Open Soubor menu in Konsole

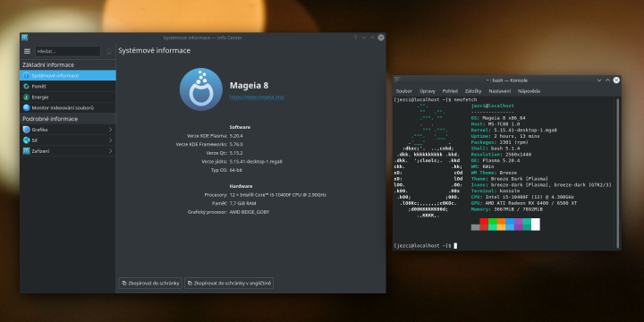point(404,91)
